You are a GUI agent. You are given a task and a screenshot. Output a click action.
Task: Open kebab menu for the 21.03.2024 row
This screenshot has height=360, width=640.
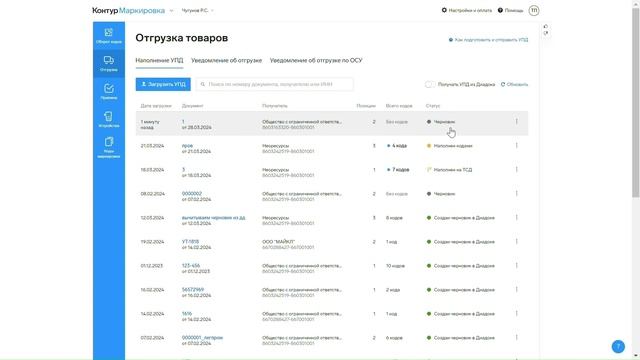516,145
